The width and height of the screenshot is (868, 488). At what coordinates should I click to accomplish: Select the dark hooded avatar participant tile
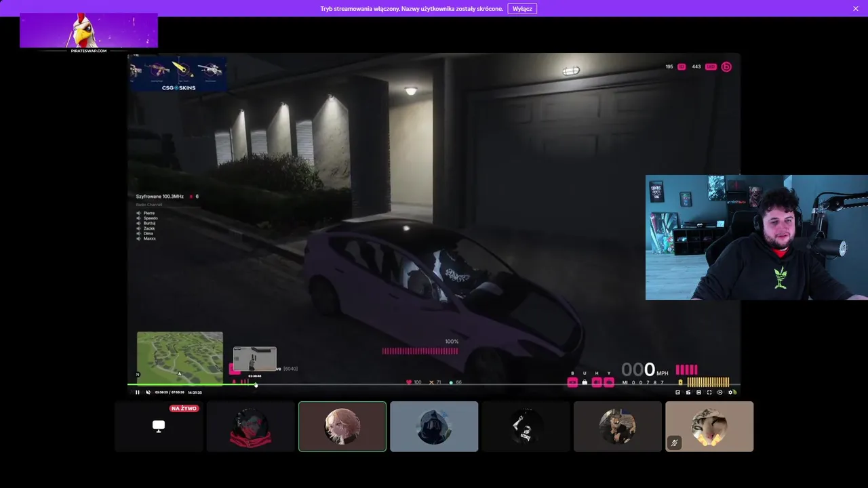434,426
